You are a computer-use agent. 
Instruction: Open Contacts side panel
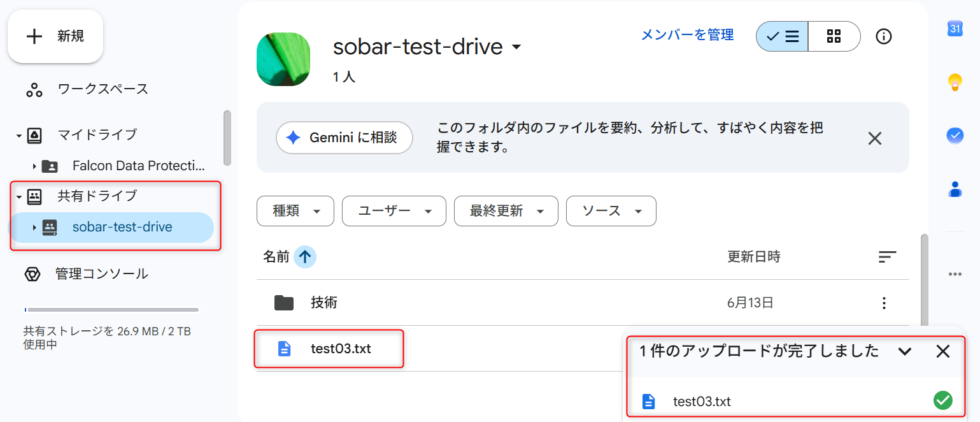click(x=955, y=189)
